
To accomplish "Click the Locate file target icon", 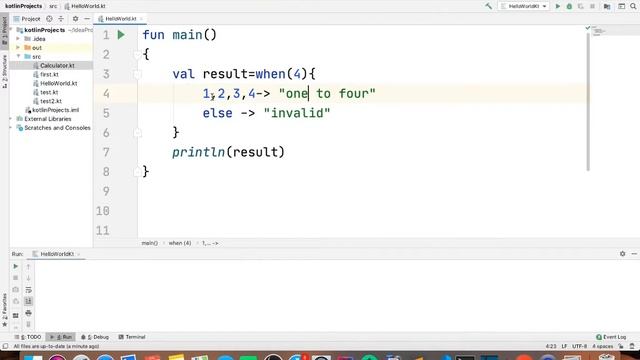I will (x=49, y=19).
